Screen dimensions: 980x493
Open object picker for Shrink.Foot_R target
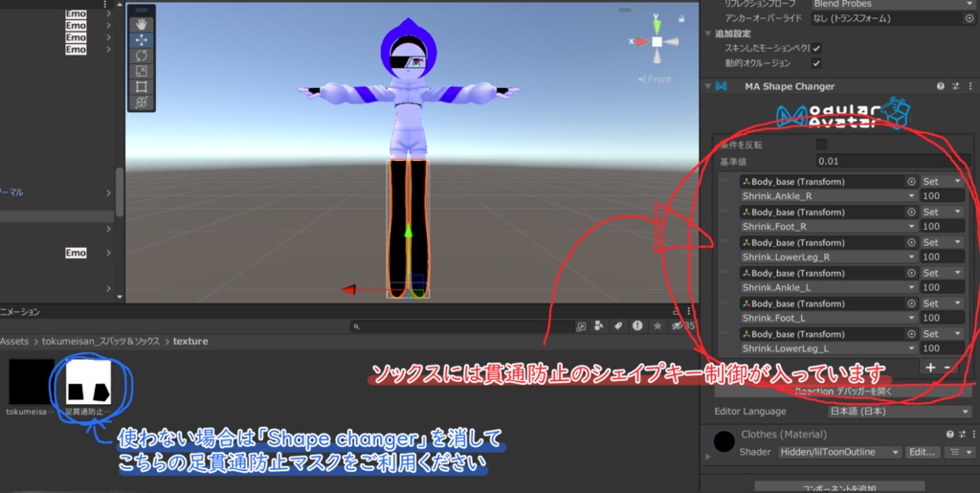pos(912,213)
